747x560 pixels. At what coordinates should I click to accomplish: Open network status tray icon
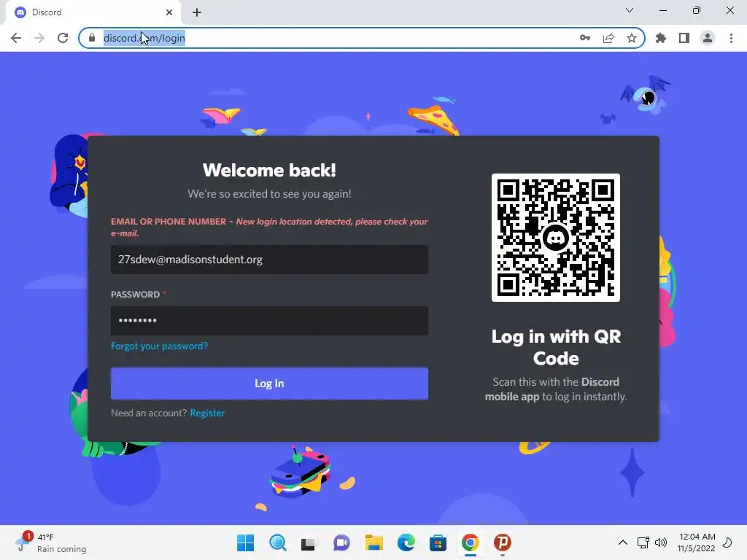coord(643,542)
